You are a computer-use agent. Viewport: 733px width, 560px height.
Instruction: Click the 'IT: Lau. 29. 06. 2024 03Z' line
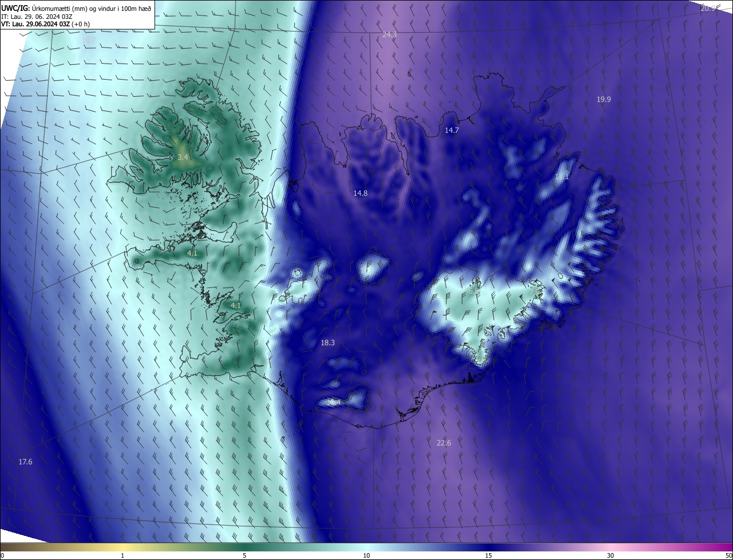point(37,17)
